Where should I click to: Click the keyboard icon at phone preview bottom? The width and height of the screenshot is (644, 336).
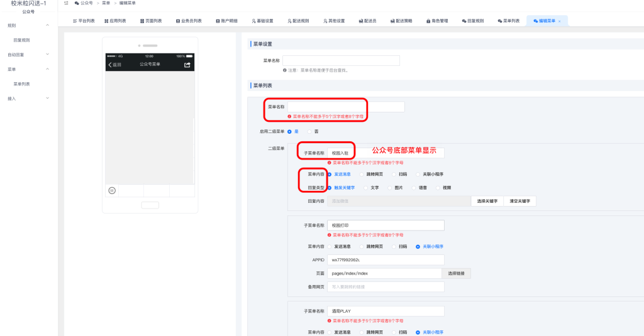tap(112, 190)
